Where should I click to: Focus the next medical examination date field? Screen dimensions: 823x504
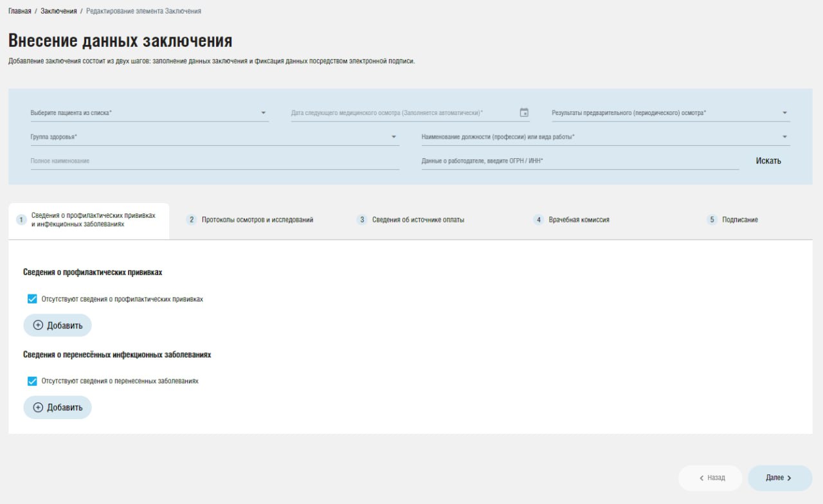pos(410,113)
